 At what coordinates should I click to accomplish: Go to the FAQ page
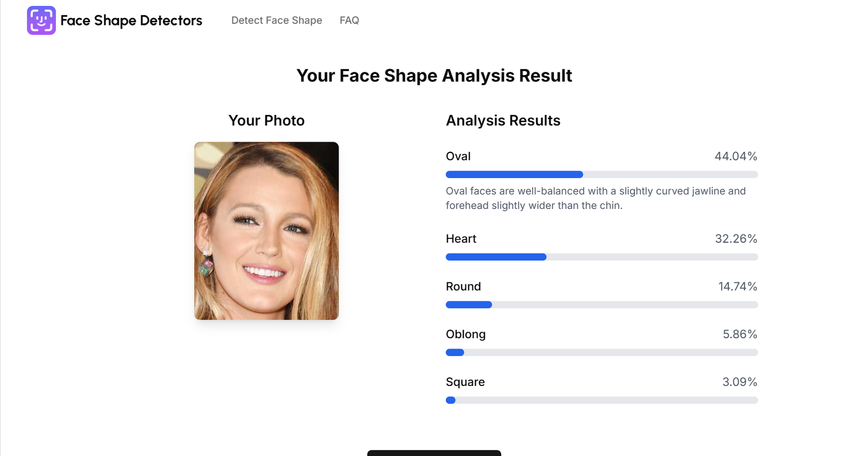coord(349,21)
